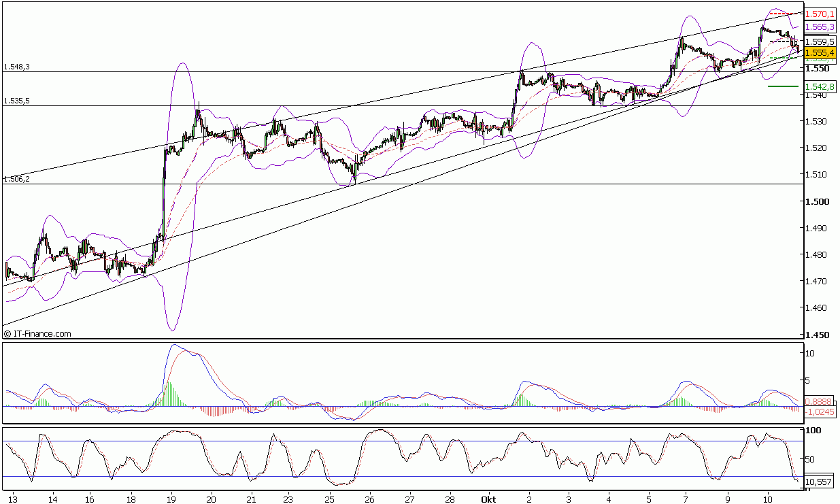
Task: Open the IT-Finance.com copyright link
Action: tap(37, 333)
